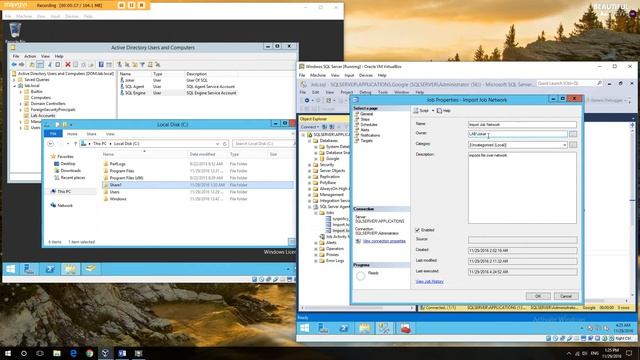Click the browse button next to Owner field
Image resolution: width=640 pixels, height=360 pixels.
(573, 134)
